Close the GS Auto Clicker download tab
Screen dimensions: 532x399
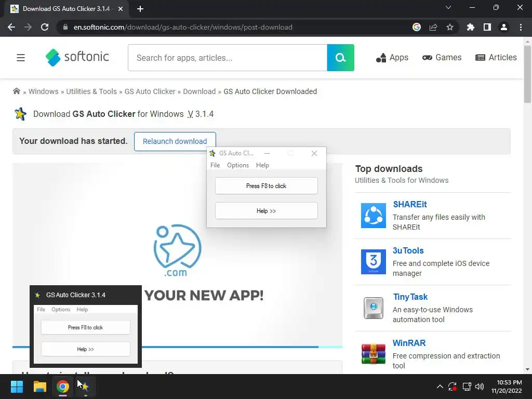(x=121, y=9)
